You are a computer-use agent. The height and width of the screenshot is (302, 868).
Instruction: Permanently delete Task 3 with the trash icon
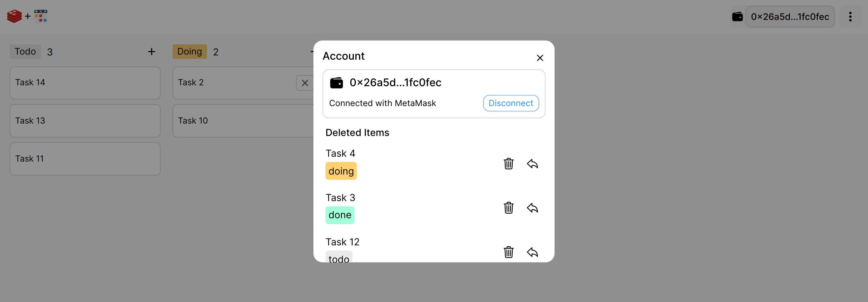point(509,208)
